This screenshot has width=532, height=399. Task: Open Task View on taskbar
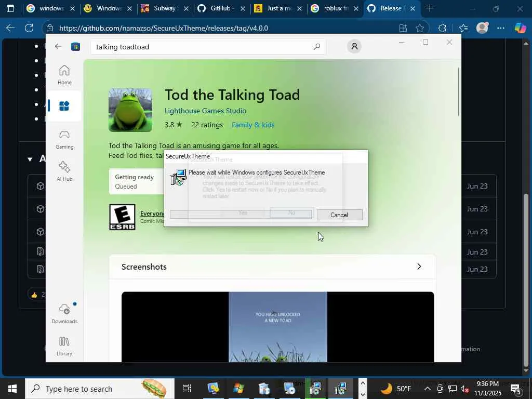187,389
